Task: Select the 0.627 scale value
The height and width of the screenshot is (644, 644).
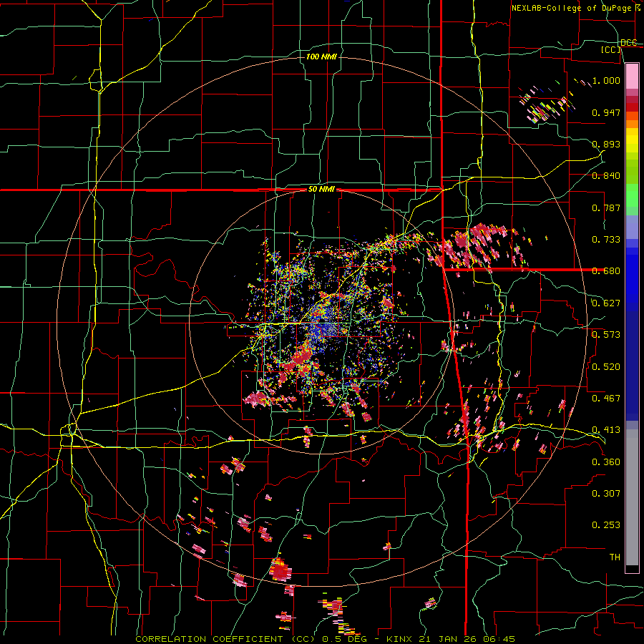Action: coord(606,303)
